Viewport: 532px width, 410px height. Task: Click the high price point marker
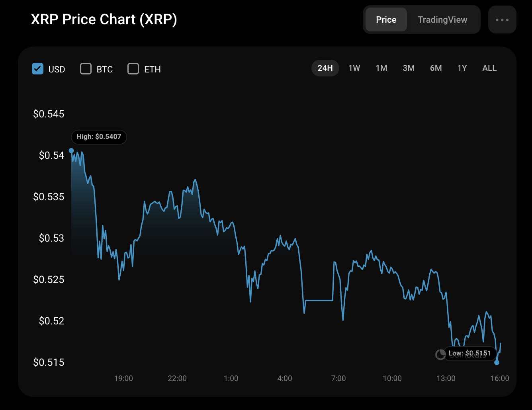click(x=71, y=151)
